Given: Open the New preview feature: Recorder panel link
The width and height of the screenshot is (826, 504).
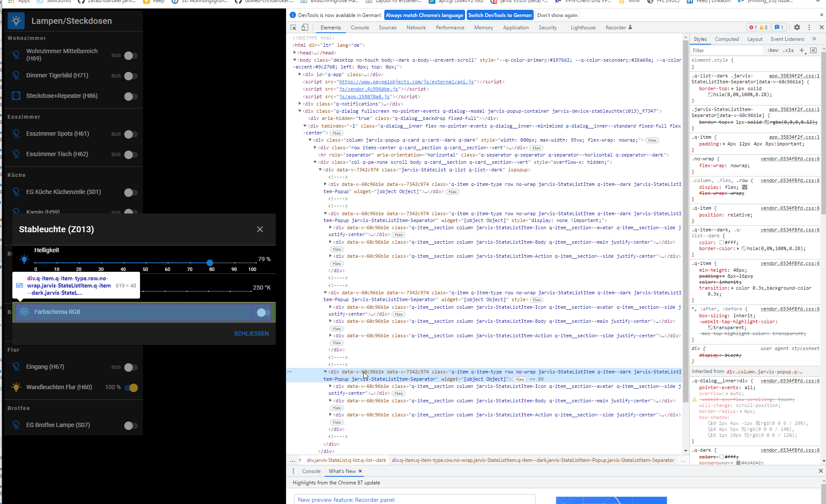Looking at the screenshot, I should coord(346,500).
